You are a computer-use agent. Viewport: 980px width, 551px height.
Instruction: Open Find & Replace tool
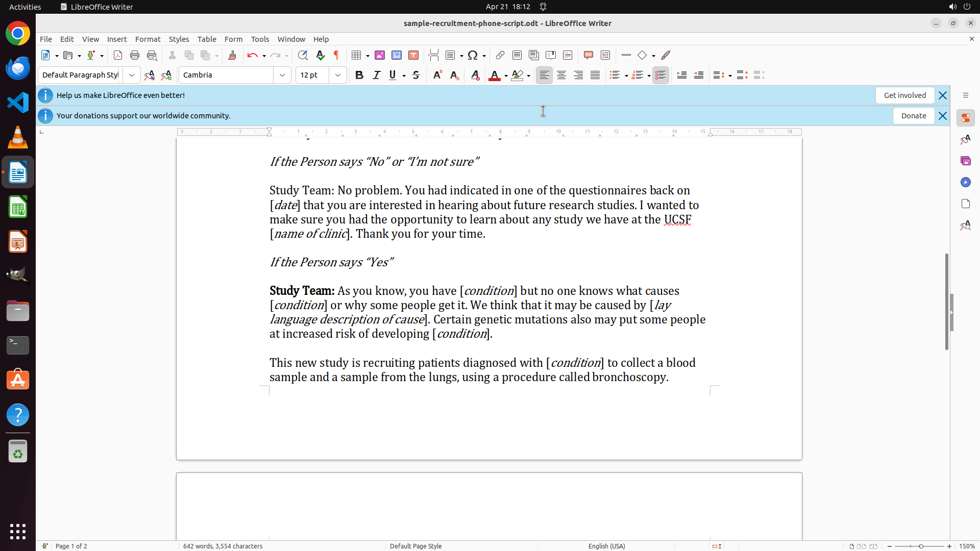click(x=303, y=55)
